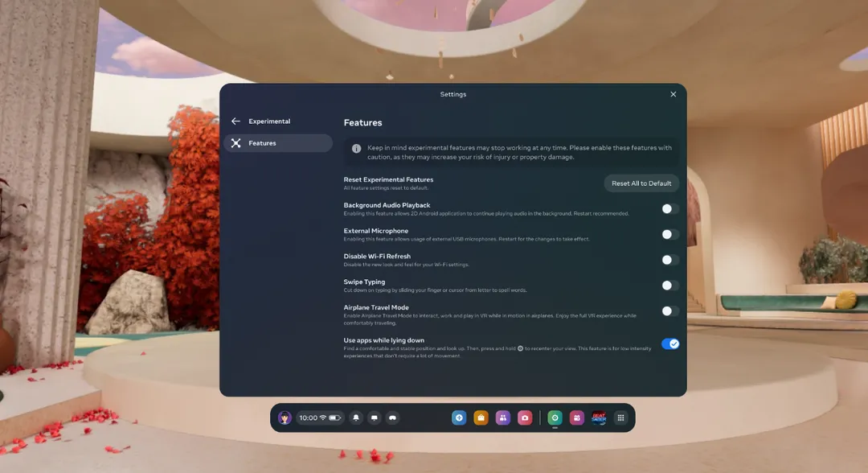The height and width of the screenshot is (473, 868).
Task: Toggle Swipe Typing on
Action: point(669,286)
